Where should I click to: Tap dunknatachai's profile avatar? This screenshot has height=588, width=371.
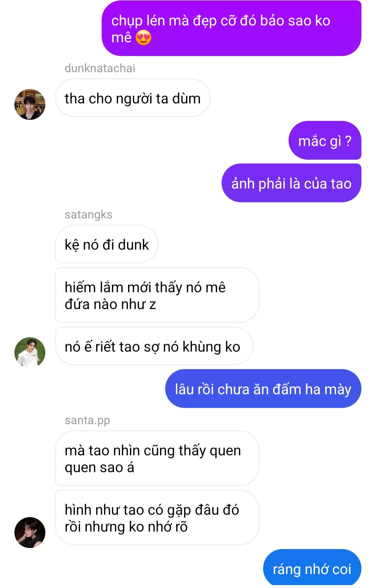(30, 104)
